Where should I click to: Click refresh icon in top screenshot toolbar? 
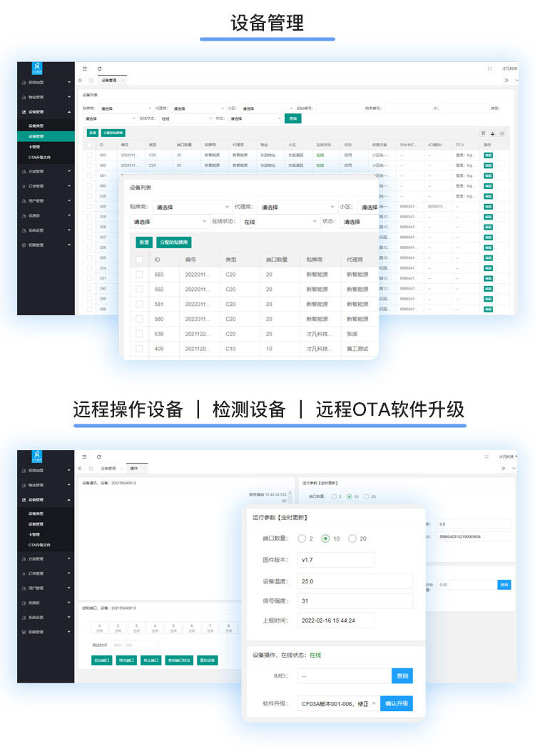tap(99, 69)
